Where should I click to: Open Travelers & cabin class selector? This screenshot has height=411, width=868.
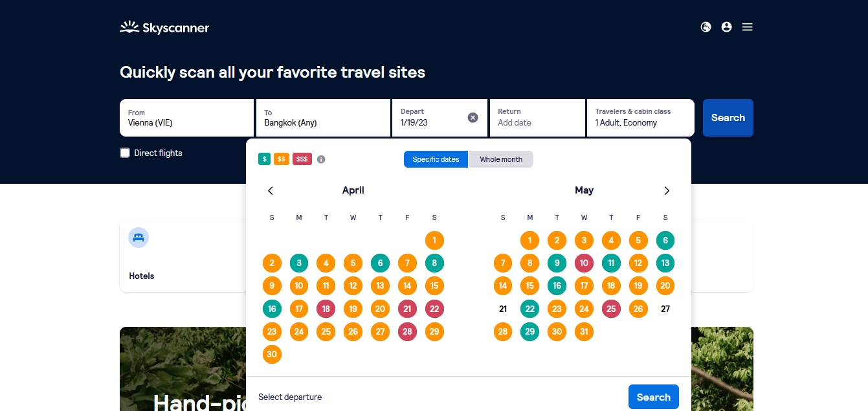(641, 118)
